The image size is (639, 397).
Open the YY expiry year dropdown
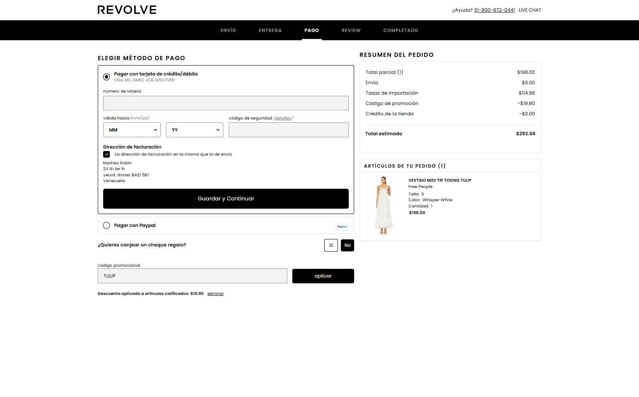194,130
